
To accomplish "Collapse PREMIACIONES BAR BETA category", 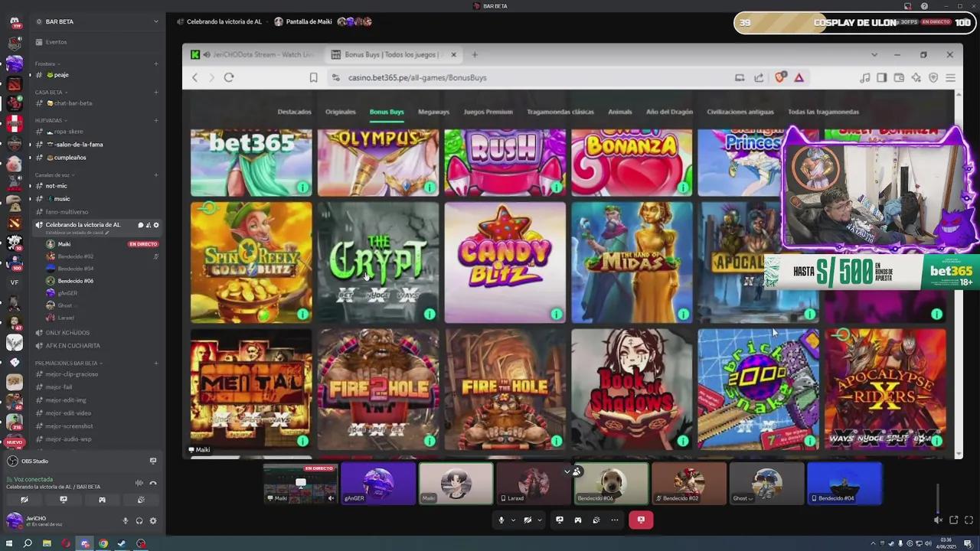I will coord(67,364).
